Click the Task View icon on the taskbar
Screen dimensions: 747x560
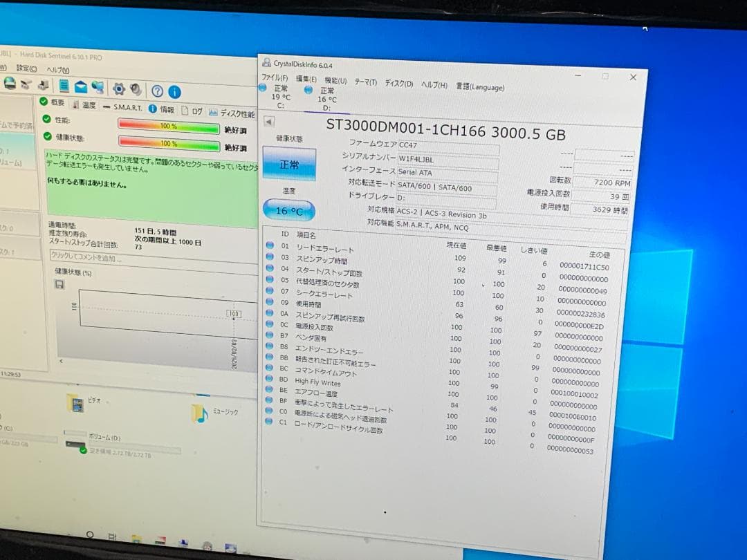pos(113,537)
